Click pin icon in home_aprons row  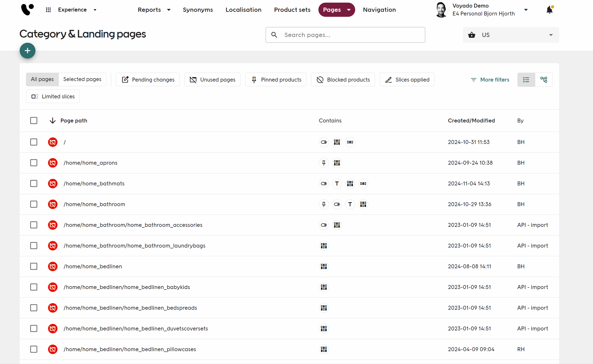click(x=324, y=163)
